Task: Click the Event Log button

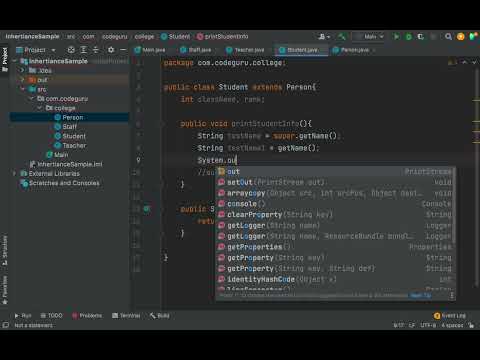Action: 450,315
